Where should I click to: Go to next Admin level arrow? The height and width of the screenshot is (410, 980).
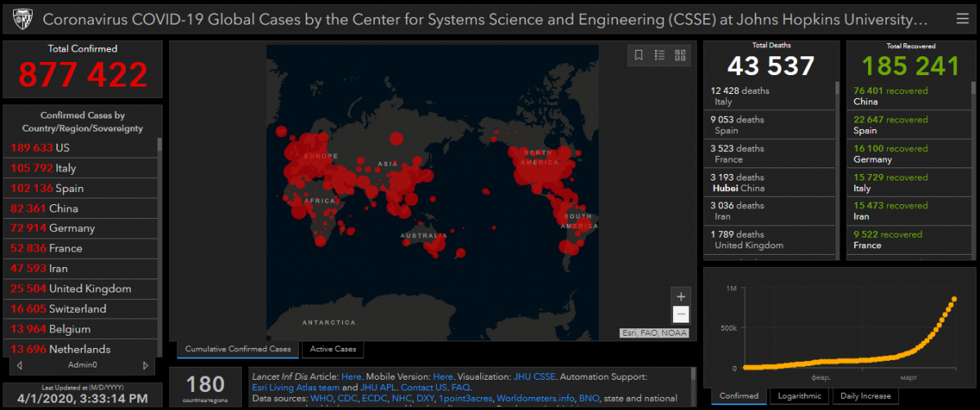point(145,365)
